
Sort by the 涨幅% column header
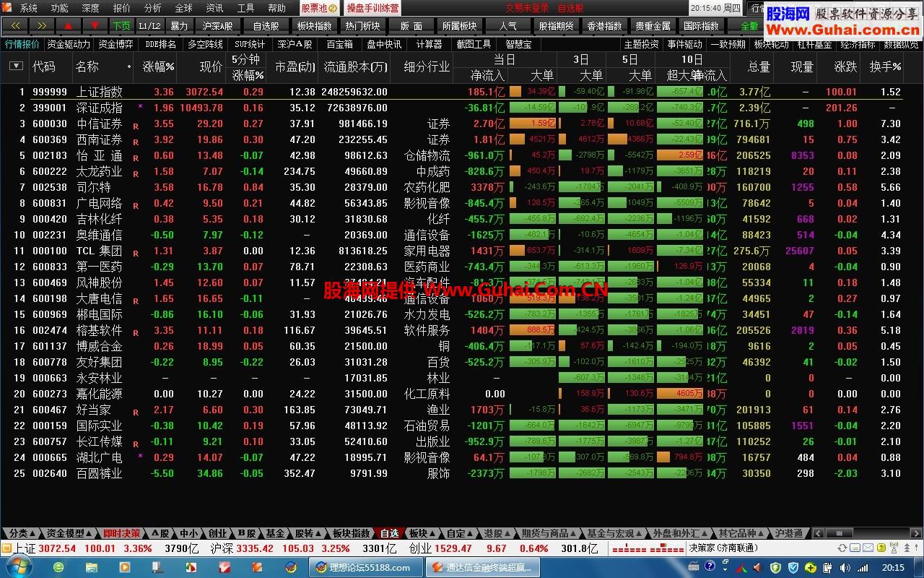pos(159,66)
